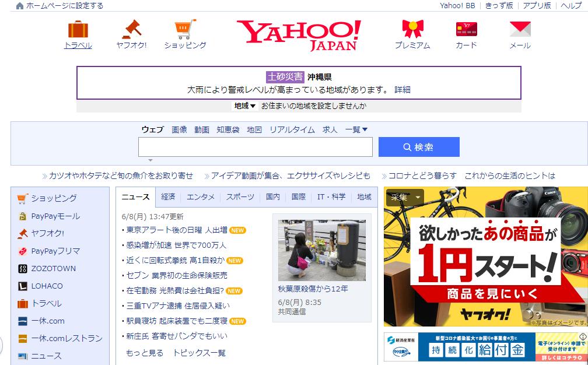The width and height of the screenshot is (588, 365).
Task: Click the Yahoo! JAPAN logo
Action: pyautogui.click(x=299, y=33)
